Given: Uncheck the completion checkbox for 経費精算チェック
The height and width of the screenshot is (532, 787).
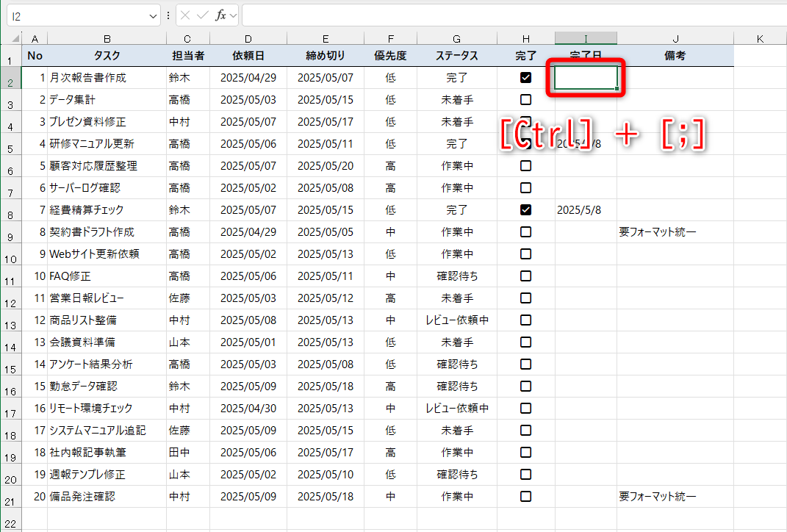Looking at the screenshot, I should 525,209.
